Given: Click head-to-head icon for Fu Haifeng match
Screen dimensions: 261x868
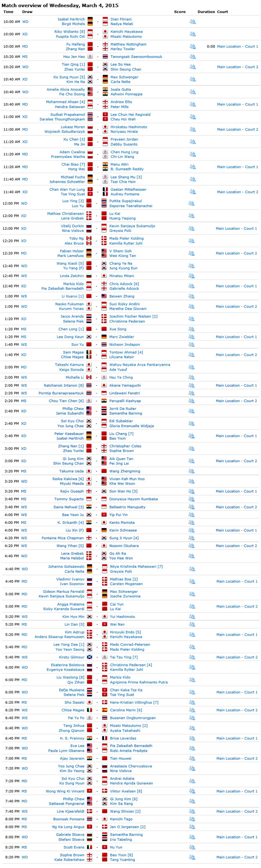Looking at the screenshot, I should (x=192, y=46).
